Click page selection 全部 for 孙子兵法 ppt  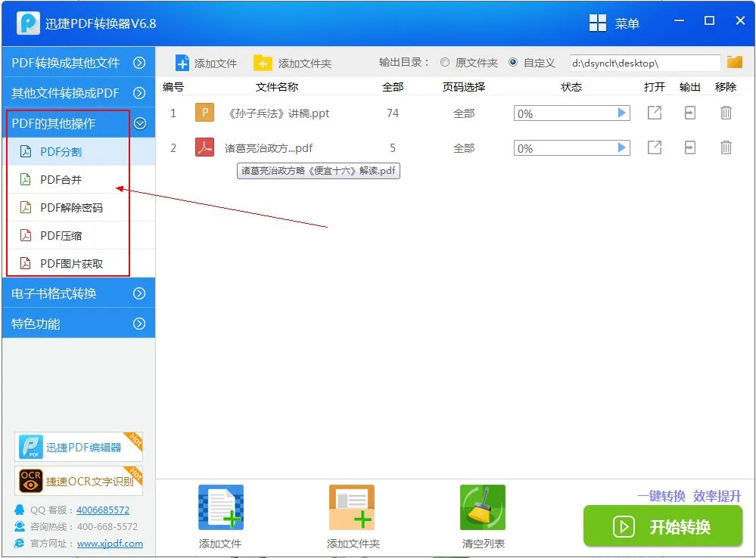[x=464, y=113]
